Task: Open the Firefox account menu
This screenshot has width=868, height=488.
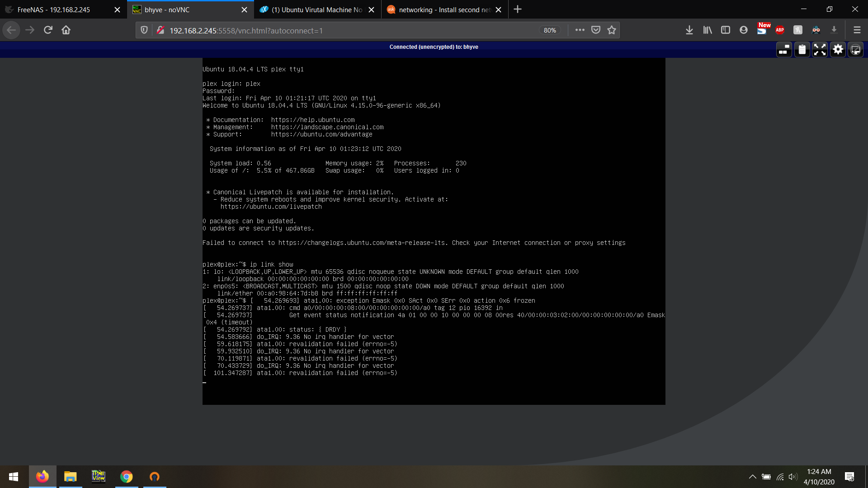Action: [x=744, y=30]
